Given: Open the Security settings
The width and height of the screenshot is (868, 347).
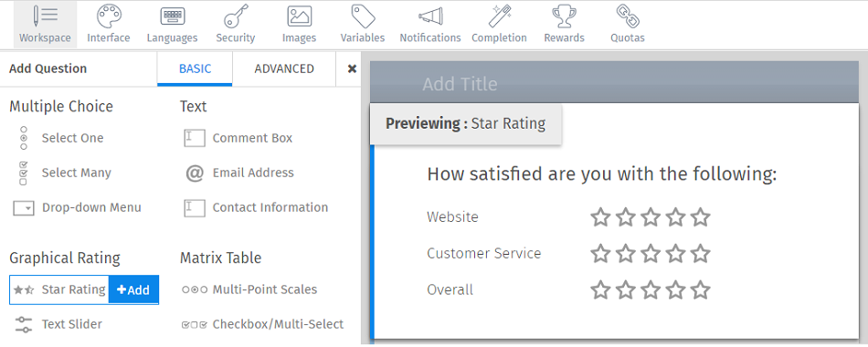Looking at the screenshot, I should tap(235, 25).
